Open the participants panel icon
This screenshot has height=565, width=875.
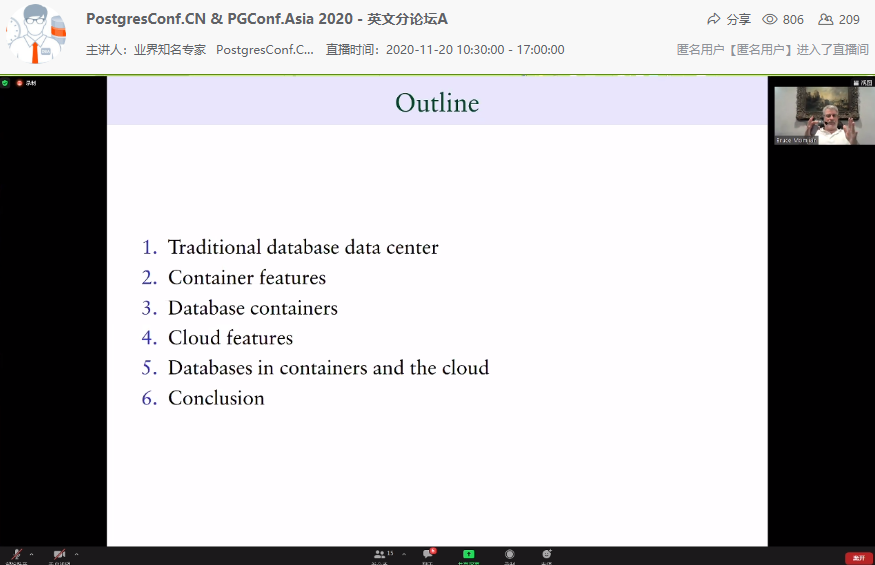[x=379, y=554]
